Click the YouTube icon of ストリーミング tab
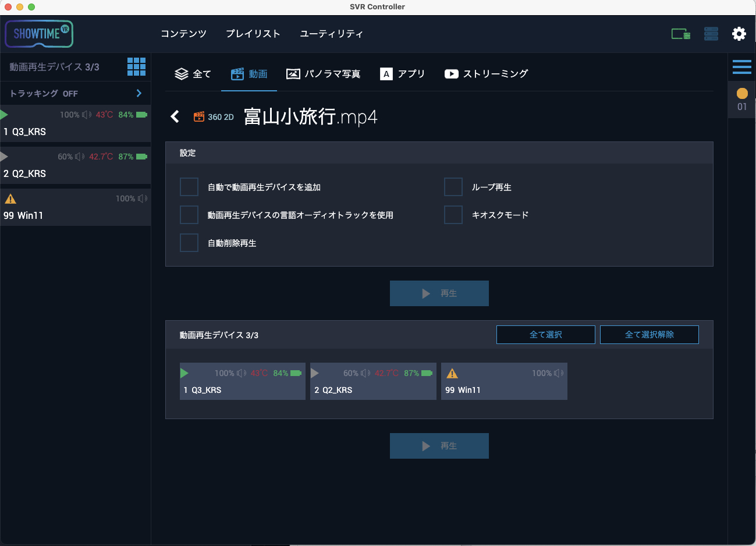The image size is (756, 546). click(451, 74)
